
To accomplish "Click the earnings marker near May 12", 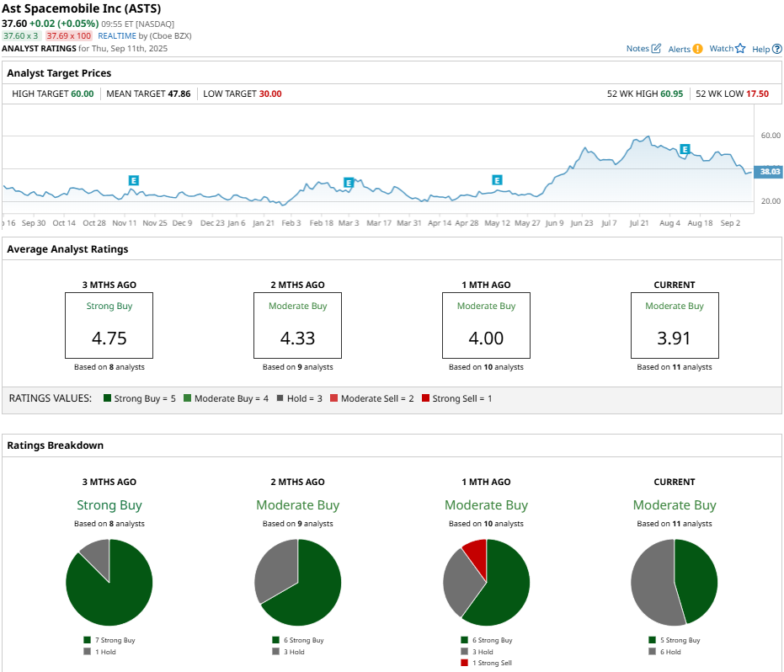I will [497, 180].
